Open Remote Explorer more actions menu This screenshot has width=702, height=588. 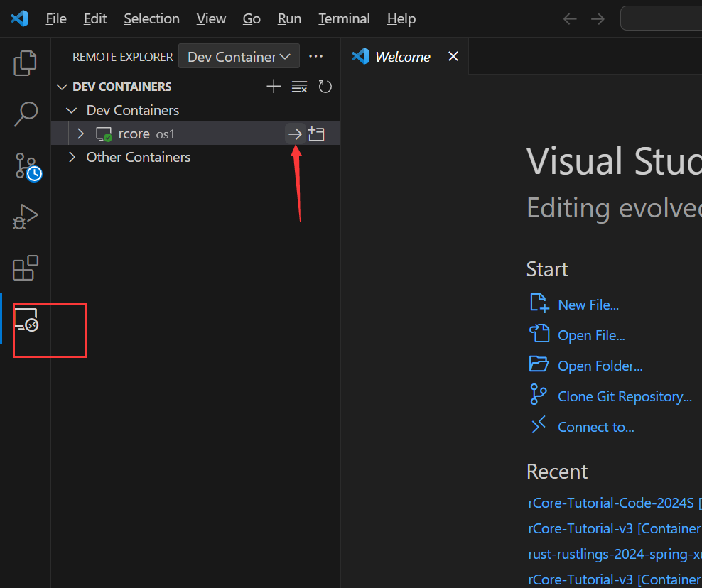click(315, 56)
